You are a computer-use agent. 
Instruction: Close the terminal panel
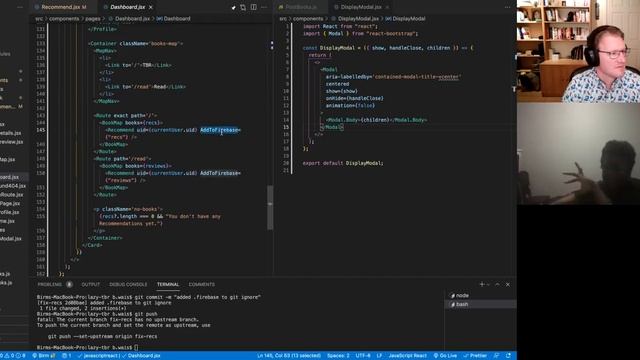(508, 284)
